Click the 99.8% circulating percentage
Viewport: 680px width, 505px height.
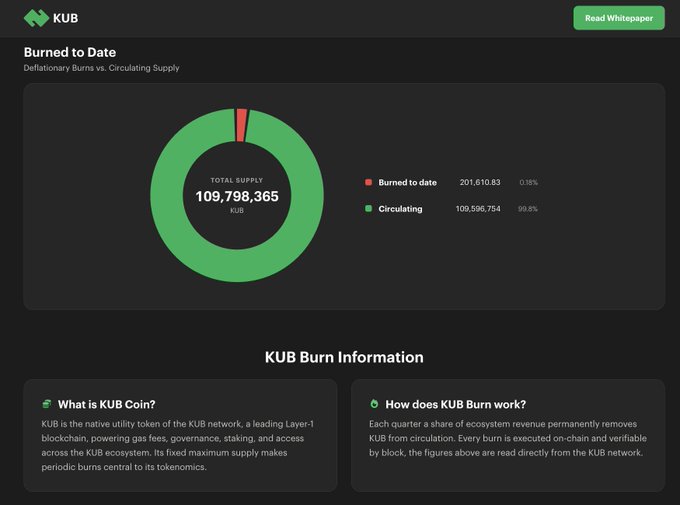pyautogui.click(x=527, y=209)
